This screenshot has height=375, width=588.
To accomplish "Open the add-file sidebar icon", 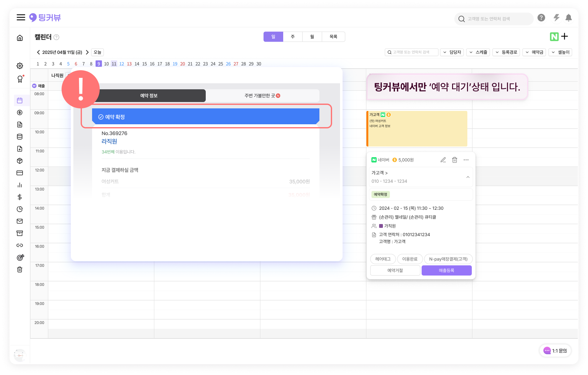I will (x=20, y=149).
